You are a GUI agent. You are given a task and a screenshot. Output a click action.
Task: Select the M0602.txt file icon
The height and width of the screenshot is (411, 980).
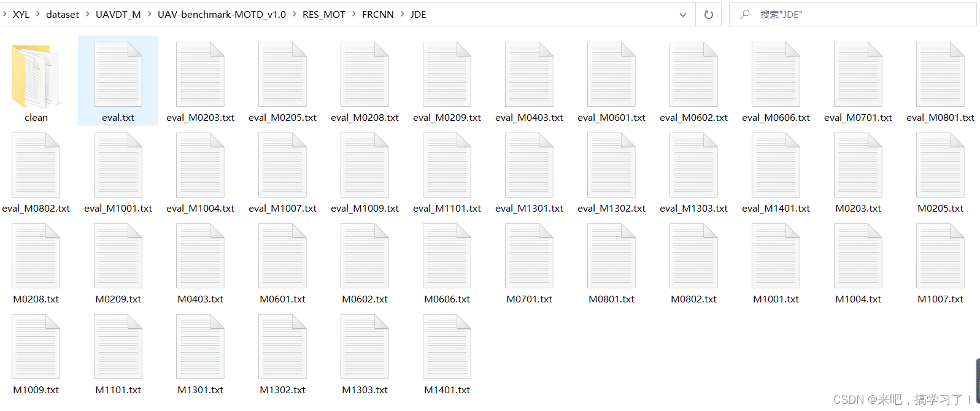pos(365,256)
